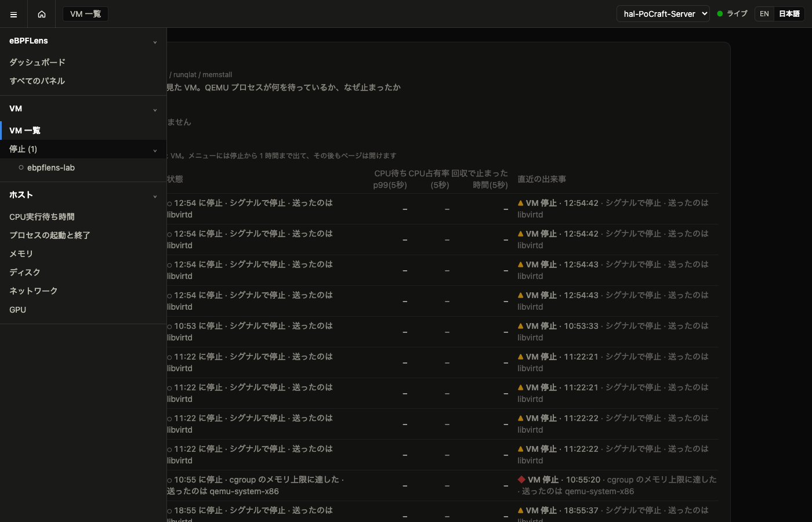Open ネットワーク in the sidebar

(x=34, y=291)
